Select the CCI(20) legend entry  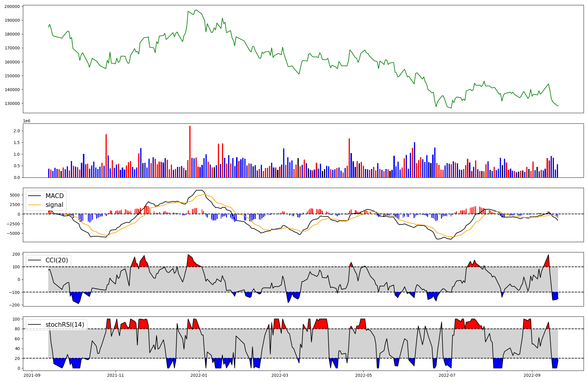(x=56, y=260)
